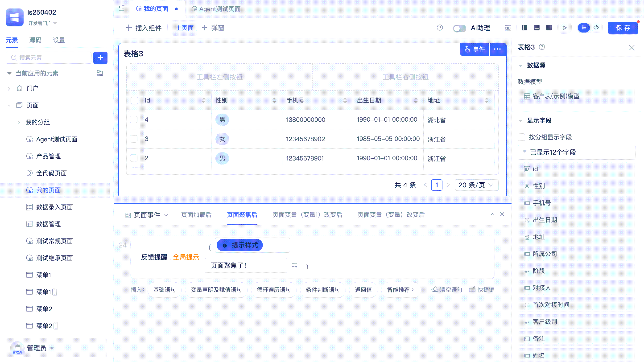Collapse the 数据源 section

pos(520,66)
